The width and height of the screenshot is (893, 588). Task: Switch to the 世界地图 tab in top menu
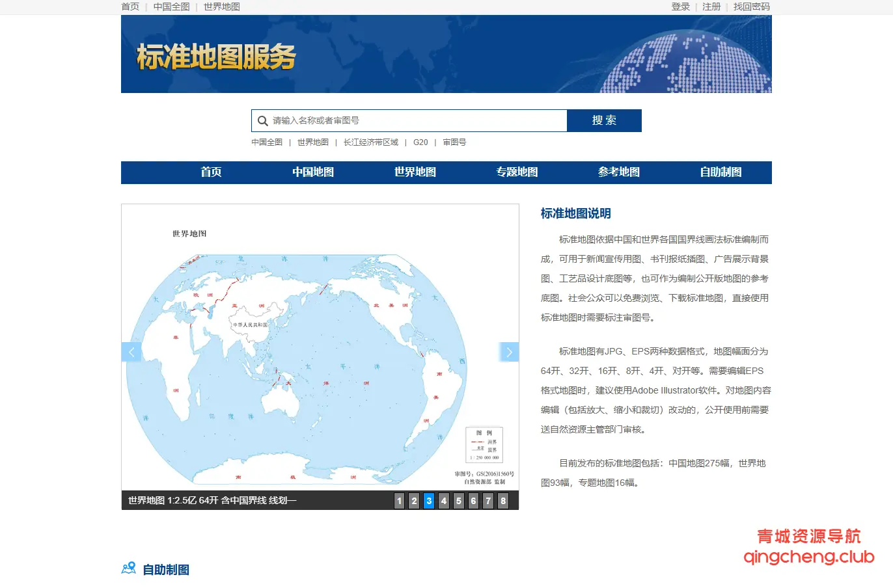221,7
